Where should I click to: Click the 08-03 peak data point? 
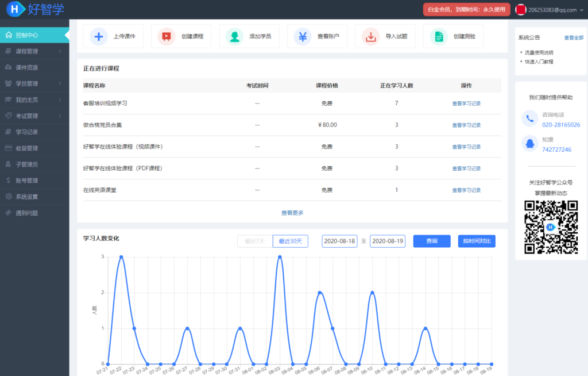click(x=280, y=257)
